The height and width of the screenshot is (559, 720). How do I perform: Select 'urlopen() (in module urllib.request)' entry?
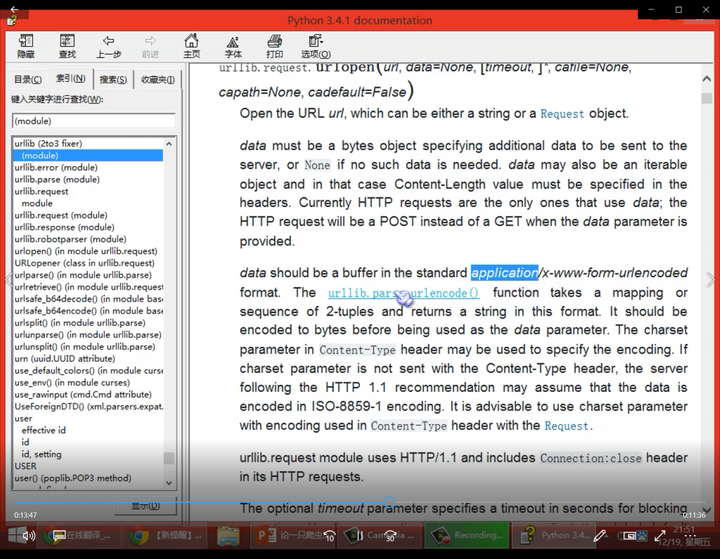tap(86, 251)
